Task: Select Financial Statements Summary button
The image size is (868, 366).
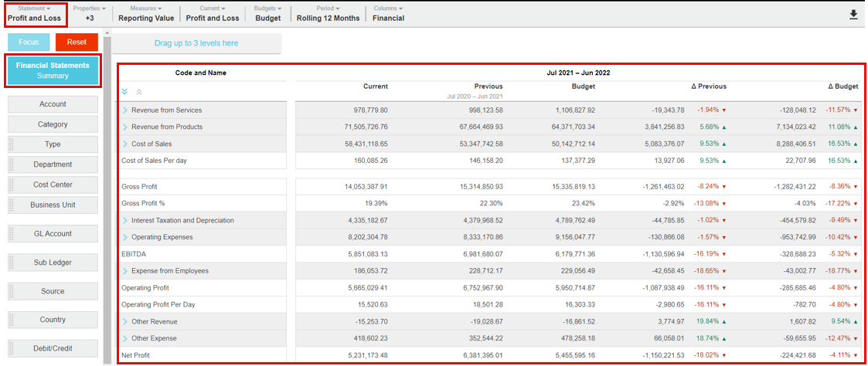Action: [x=53, y=70]
